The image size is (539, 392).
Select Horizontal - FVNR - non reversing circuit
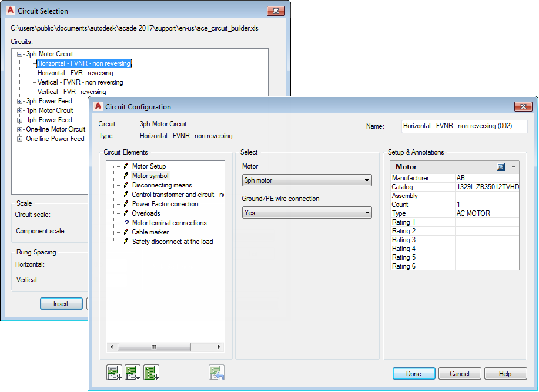click(84, 63)
